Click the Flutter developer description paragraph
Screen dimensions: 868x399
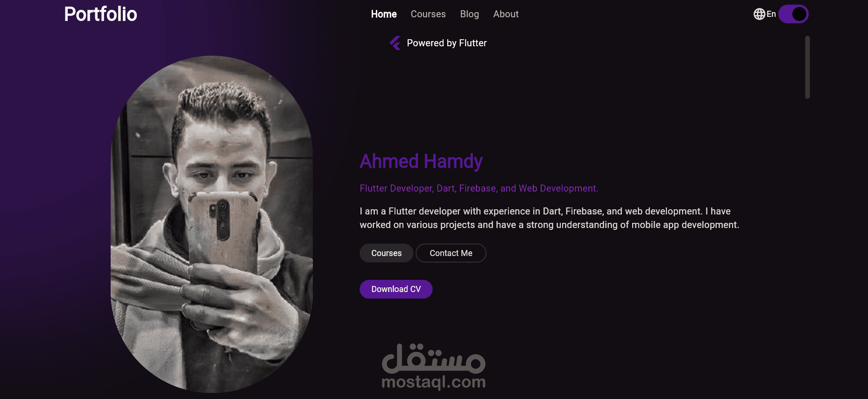550,218
